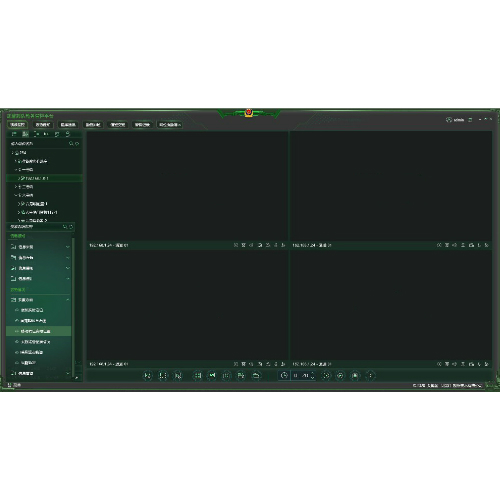Select the highlighted icon in the tree panel toolbar
500x500 pixels.
tap(25, 134)
